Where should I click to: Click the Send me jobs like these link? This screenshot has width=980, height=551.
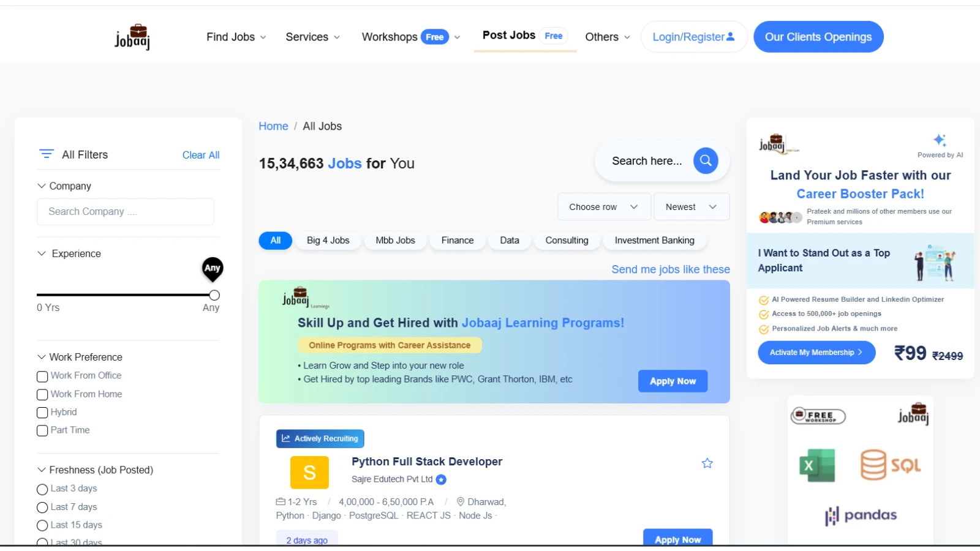click(x=670, y=269)
